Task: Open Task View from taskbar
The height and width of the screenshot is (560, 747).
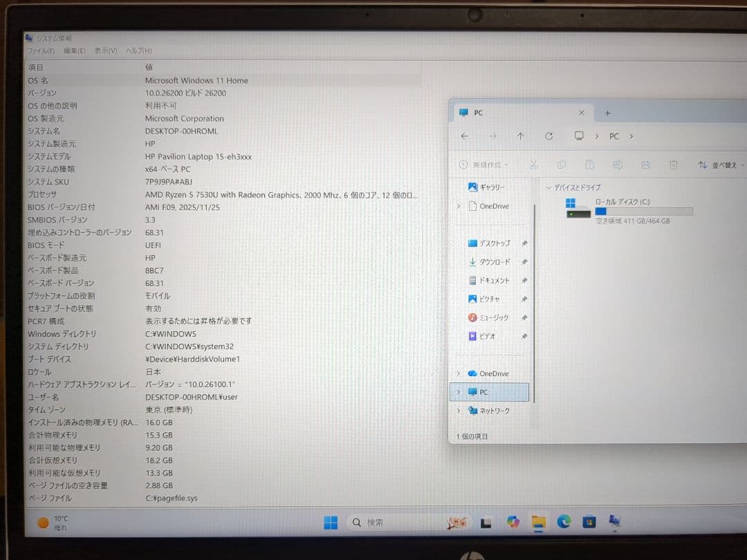Action: (x=486, y=523)
